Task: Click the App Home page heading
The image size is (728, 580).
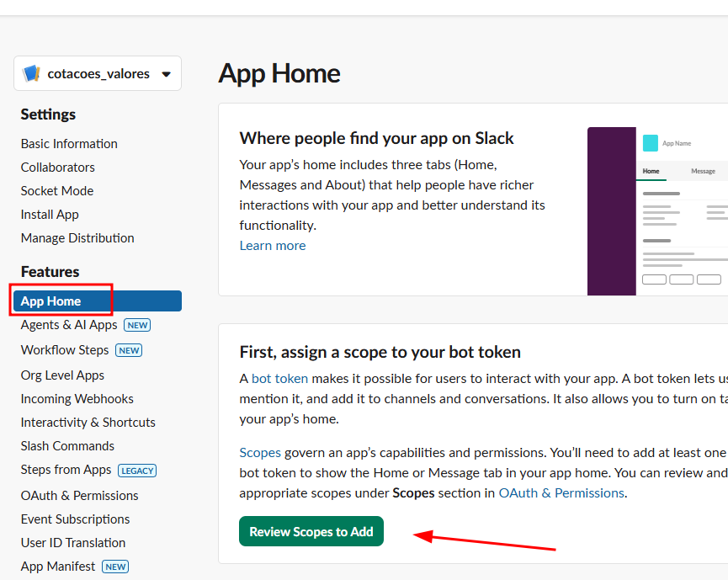Action: pos(279,73)
